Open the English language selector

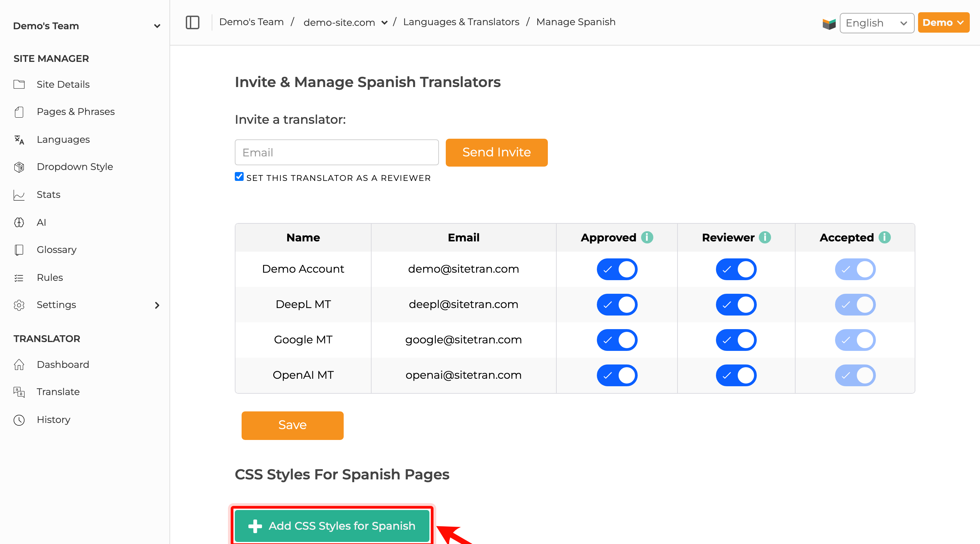click(877, 23)
